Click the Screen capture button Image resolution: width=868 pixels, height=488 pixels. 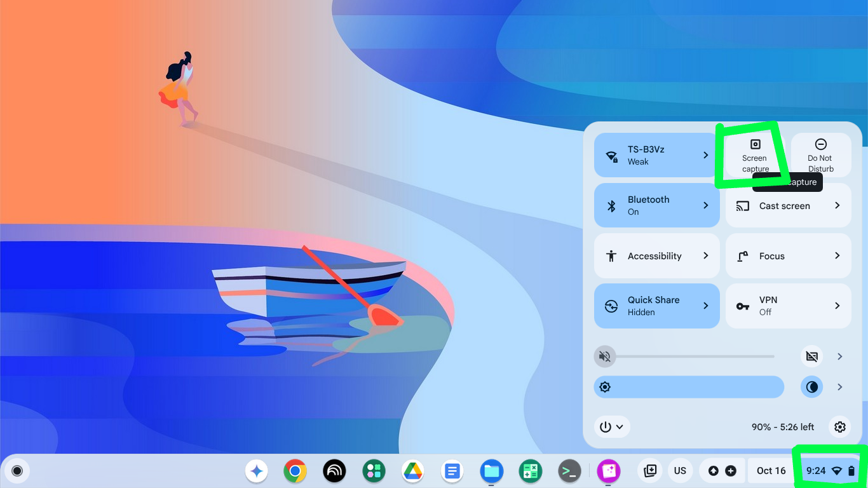point(755,155)
